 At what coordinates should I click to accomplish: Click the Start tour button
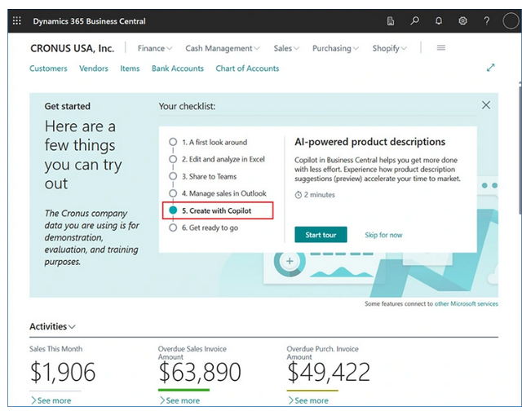pyautogui.click(x=321, y=235)
